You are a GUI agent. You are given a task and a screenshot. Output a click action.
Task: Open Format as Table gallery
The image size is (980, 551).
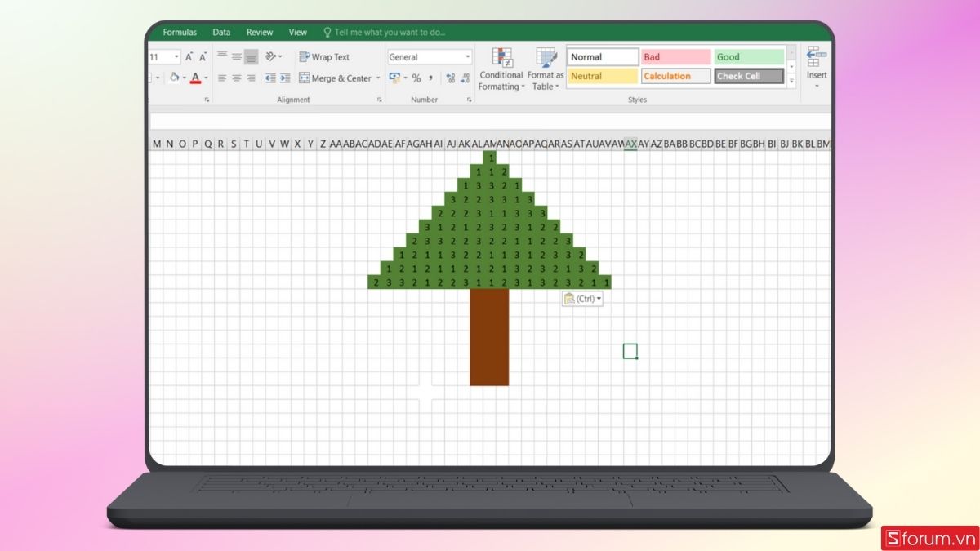546,69
